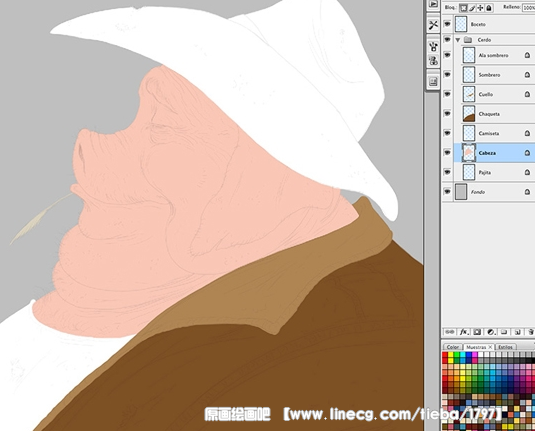
Task: Click lock icon on Camiseta layer
Action: [x=527, y=133]
